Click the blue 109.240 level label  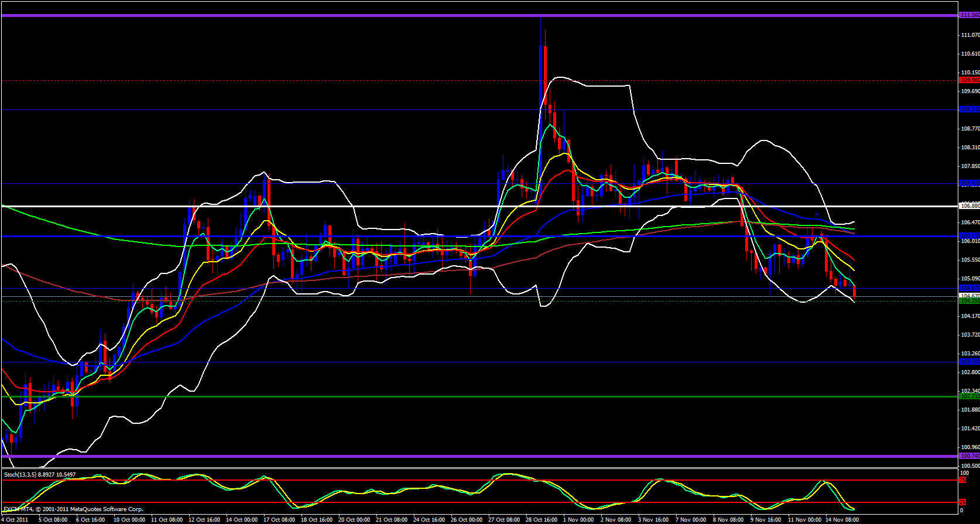[x=969, y=109]
